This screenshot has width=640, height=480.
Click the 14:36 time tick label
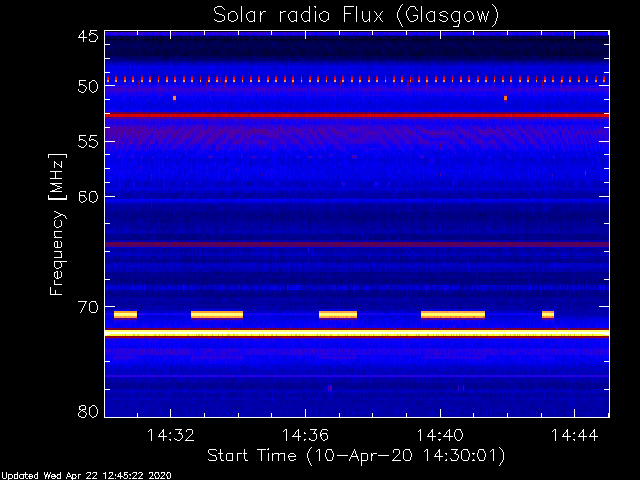click(305, 435)
